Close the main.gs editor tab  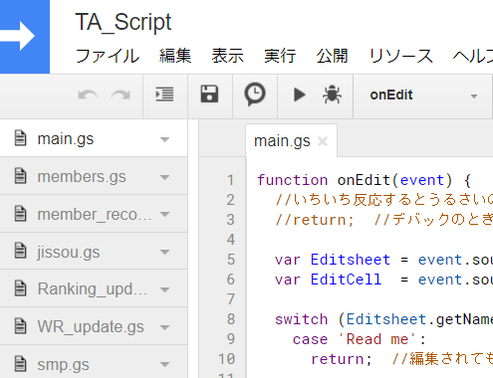(323, 141)
